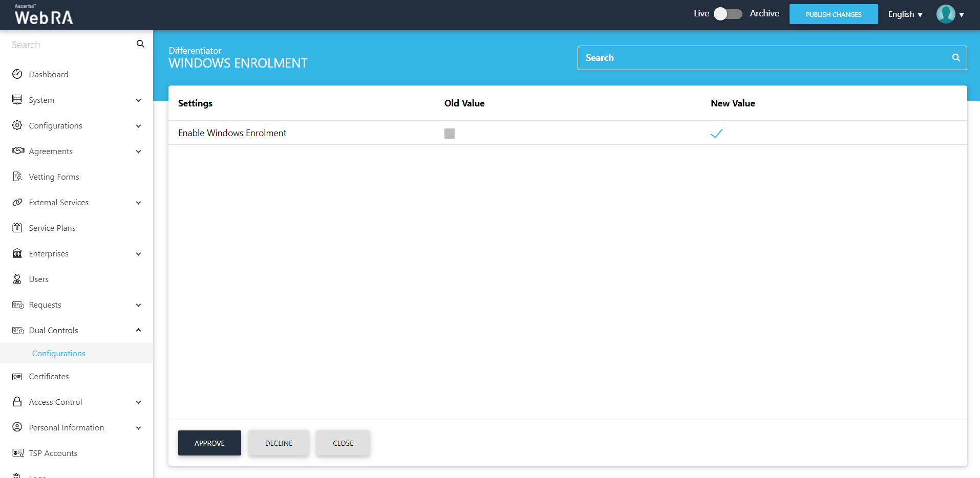Image resolution: width=980 pixels, height=478 pixels.
Task: Focus the Differentiator search field
Action: 765,58
